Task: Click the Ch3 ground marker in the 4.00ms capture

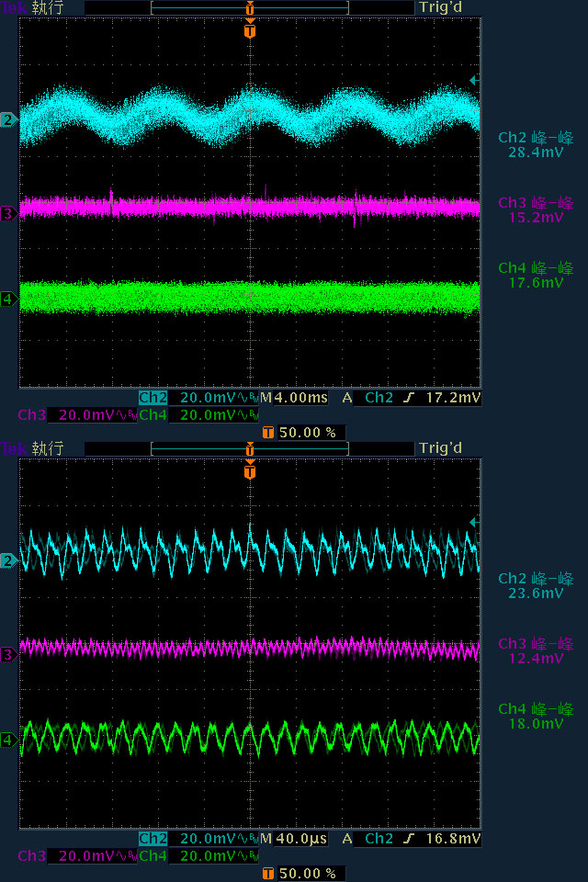Action: [x=8, y=214]
